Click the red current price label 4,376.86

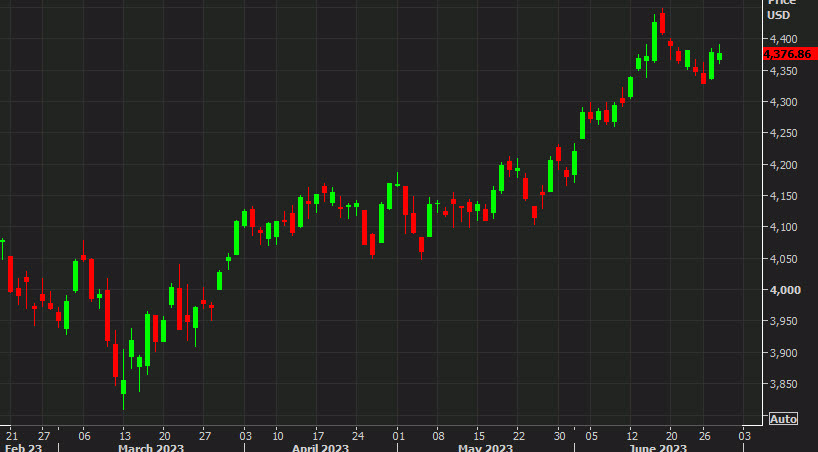point(790,54)
